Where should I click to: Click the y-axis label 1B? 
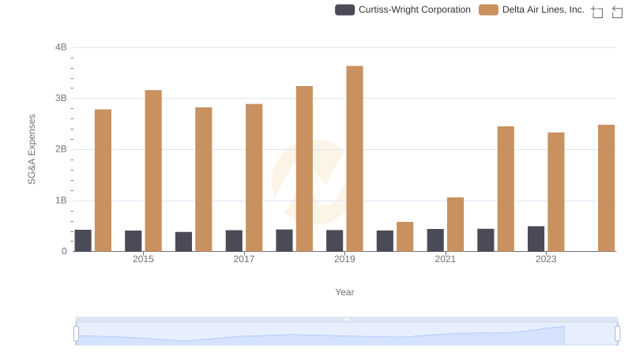coord(61,201)
